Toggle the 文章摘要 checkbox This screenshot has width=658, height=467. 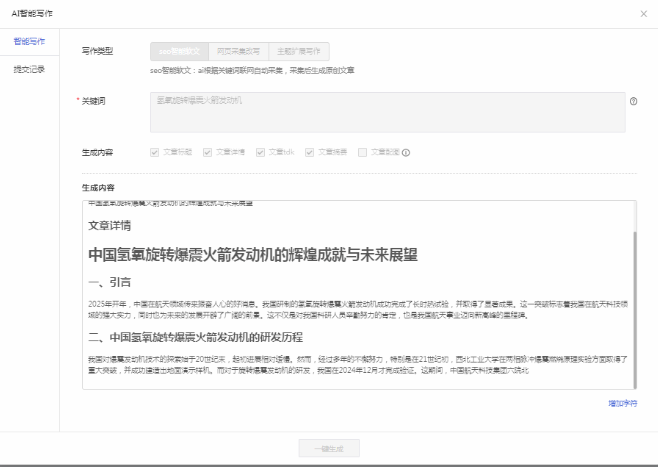(311, 153)
